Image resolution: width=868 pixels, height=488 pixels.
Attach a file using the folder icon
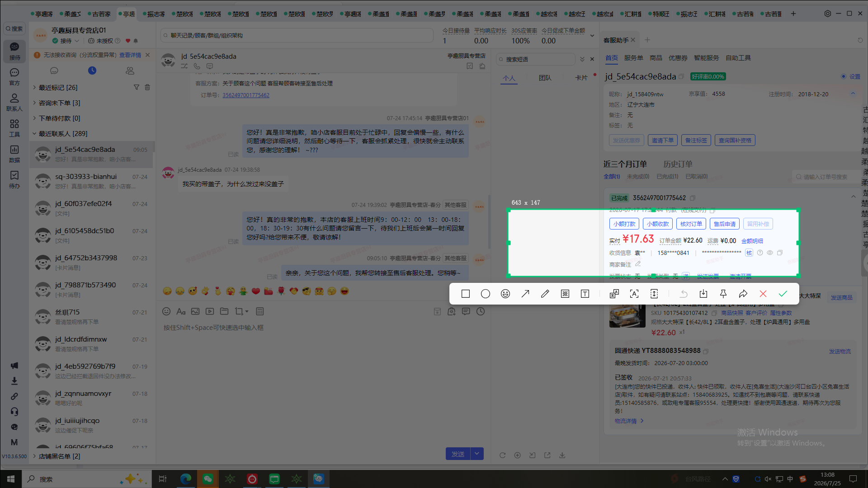pyautogui.click(x=224, y=311)
